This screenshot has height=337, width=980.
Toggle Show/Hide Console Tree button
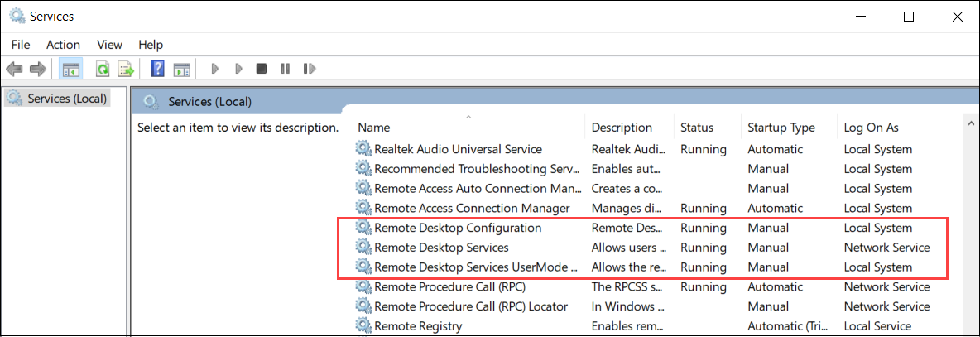[70, 69]
